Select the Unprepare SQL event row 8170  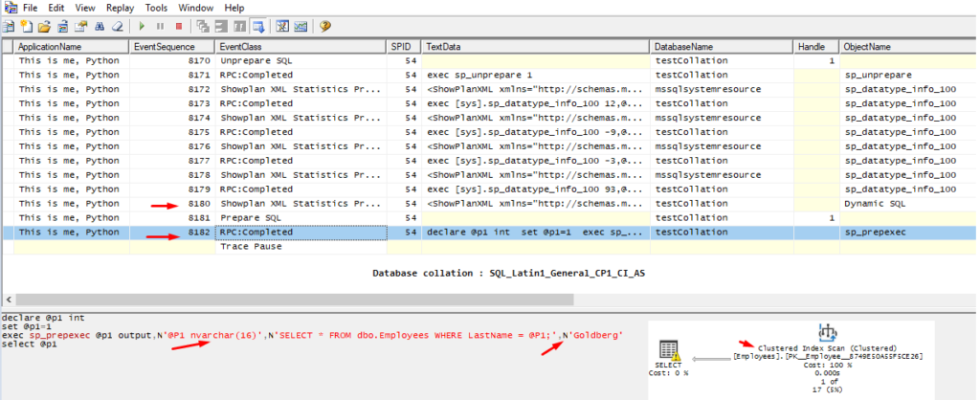pos(489,61)
